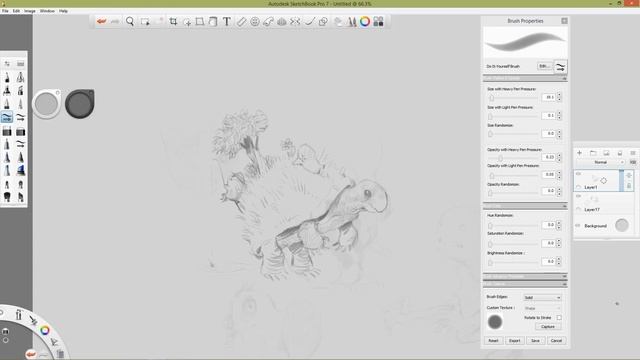Select the highlighted smear brush in palette
This screenshot has height=360, width=640.
[7, 117]
